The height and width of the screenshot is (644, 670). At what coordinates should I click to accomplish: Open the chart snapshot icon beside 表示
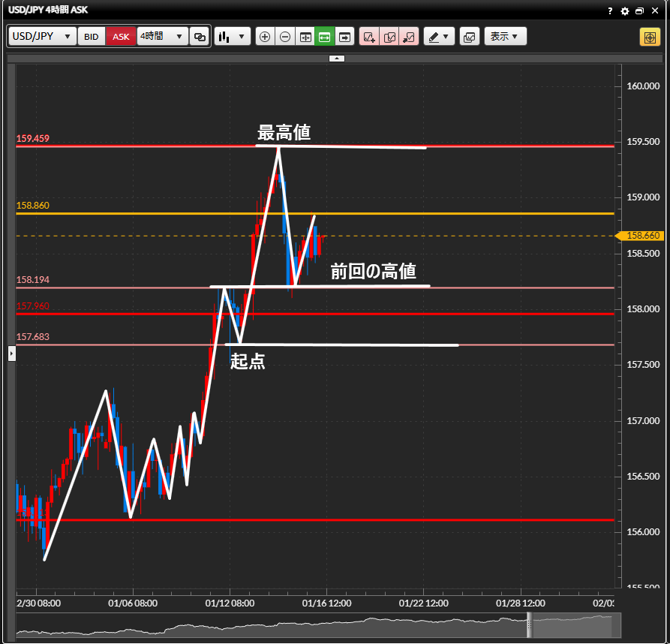470,37
